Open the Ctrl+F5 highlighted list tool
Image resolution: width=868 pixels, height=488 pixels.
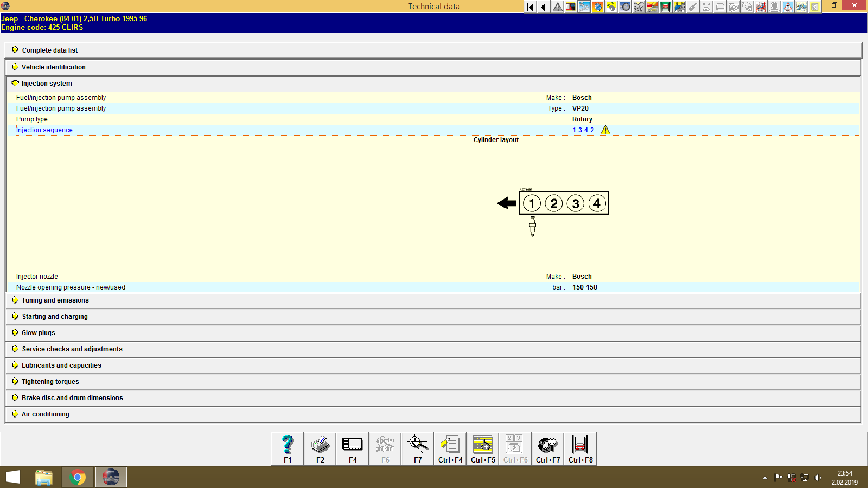click(482, 445)
